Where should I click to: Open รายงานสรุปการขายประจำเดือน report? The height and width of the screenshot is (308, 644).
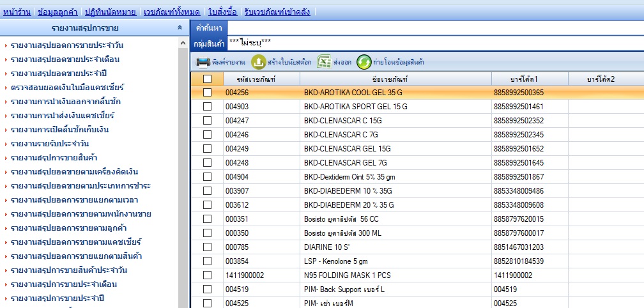pyautogui.click(x=64, y=284)
